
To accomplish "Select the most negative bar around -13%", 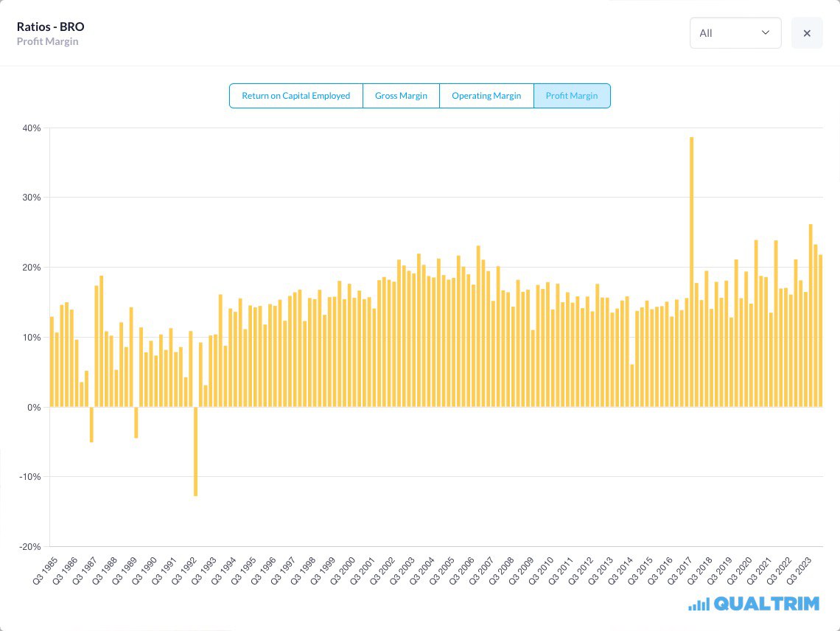I will click(195, 450).
